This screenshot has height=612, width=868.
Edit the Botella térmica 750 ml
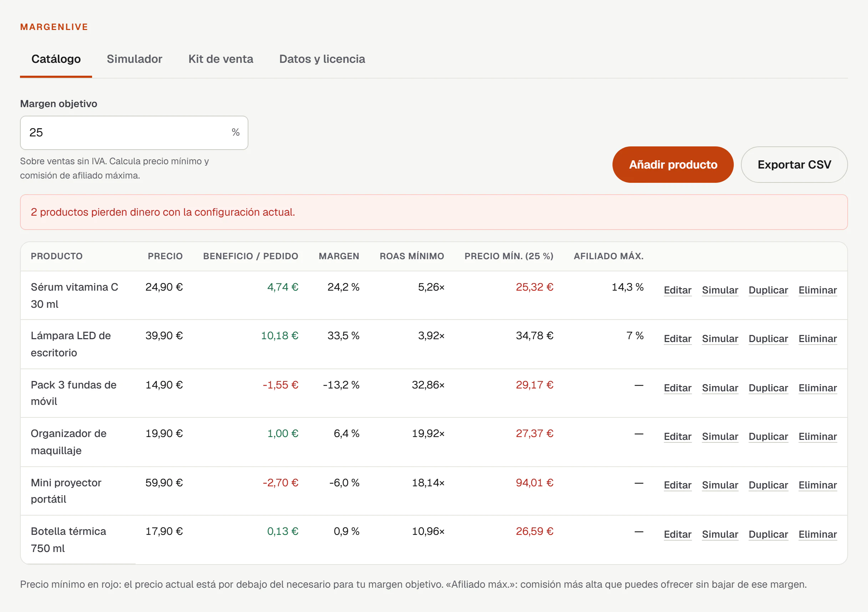[x=677, y=534]
